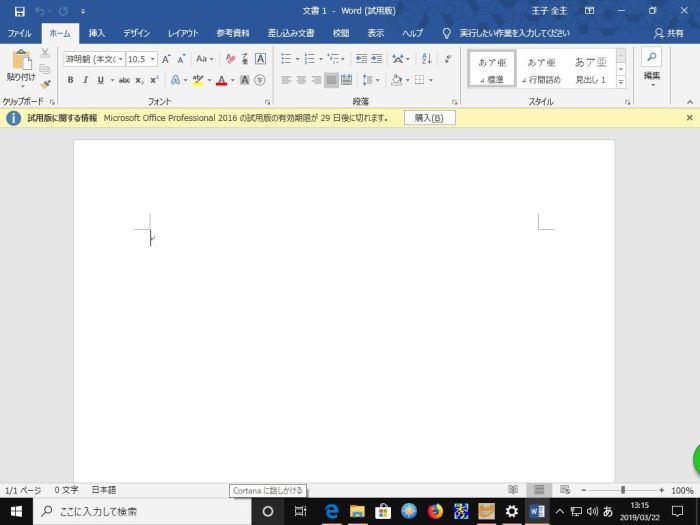
Task: Click the Grow Font size icon
Action: point(166,59)
